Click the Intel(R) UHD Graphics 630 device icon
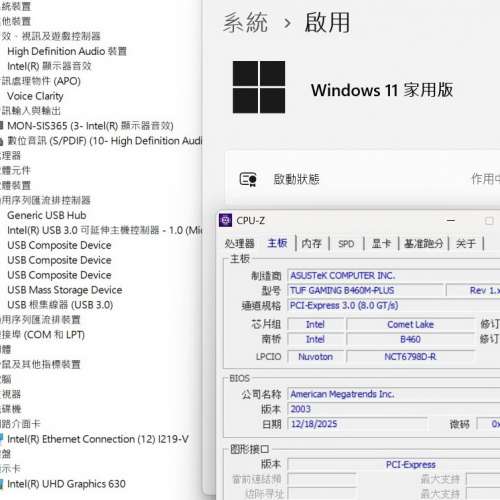 coord(2,484)
